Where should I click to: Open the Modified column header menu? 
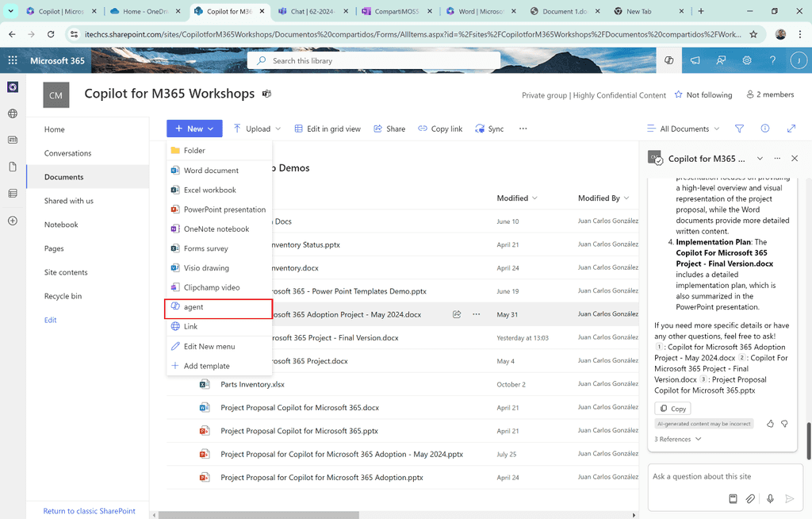[x=517, y=198]
